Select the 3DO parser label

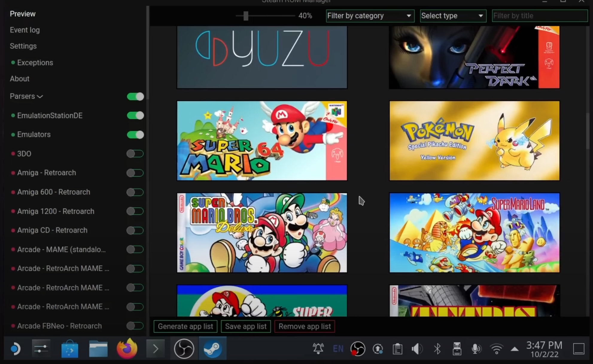point(24,154)
